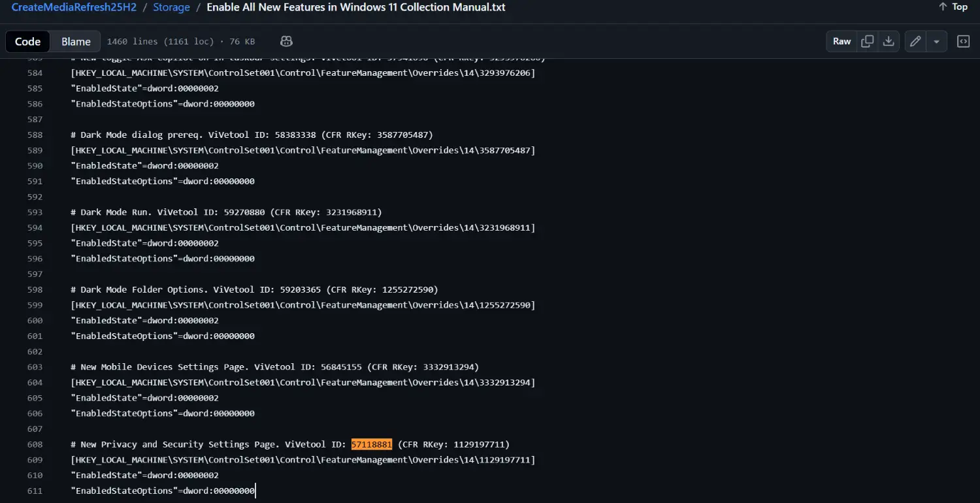The width and height of the screenshot is (980, 503).
Task: Open Storage folder breadcrumb
Action: [171, 7]
